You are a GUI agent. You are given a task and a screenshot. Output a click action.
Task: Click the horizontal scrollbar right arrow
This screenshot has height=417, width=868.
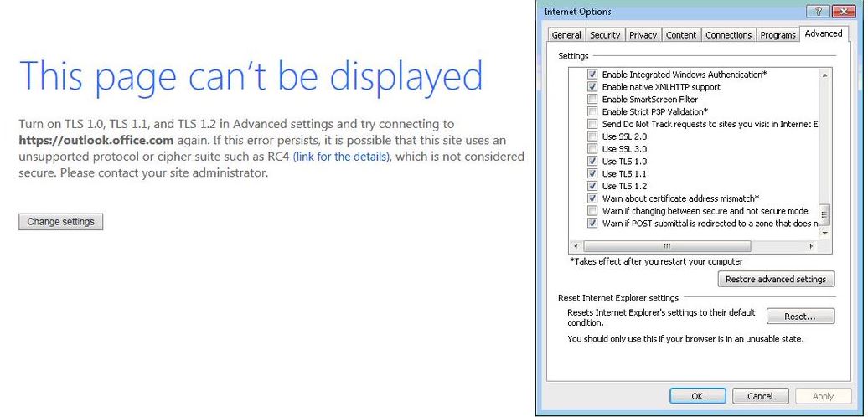812,246
